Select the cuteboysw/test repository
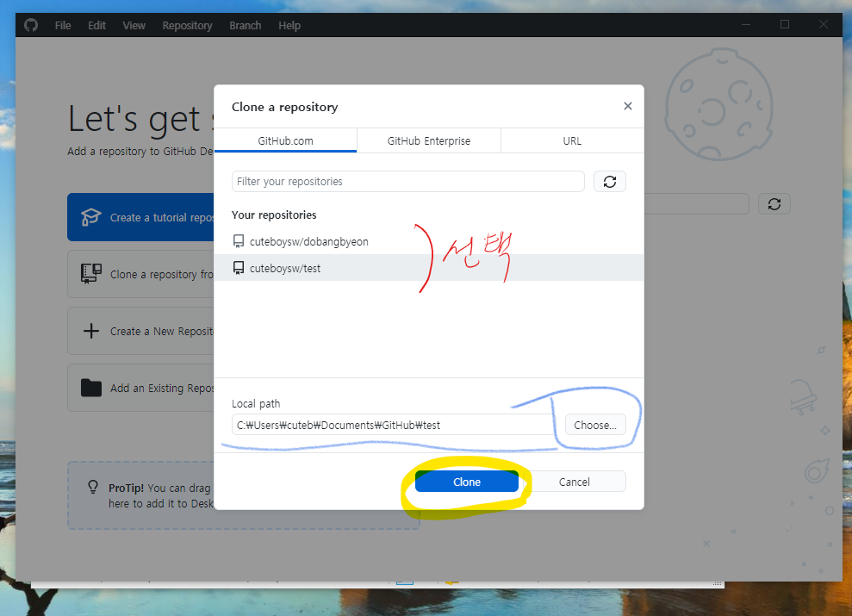The image size is (852, 616). pyautogui.click(x=429, y=268)
